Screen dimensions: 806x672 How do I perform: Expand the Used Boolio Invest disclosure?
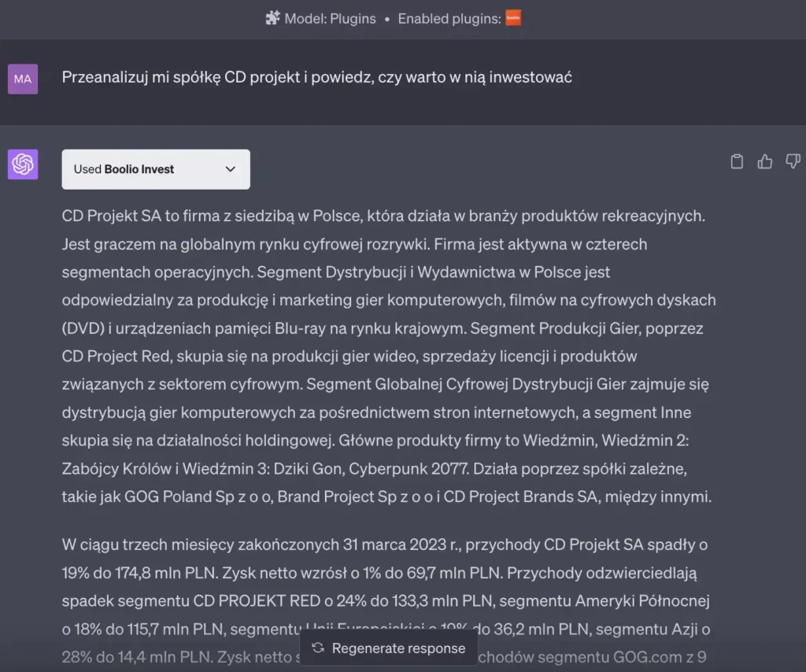pos(155,169)
